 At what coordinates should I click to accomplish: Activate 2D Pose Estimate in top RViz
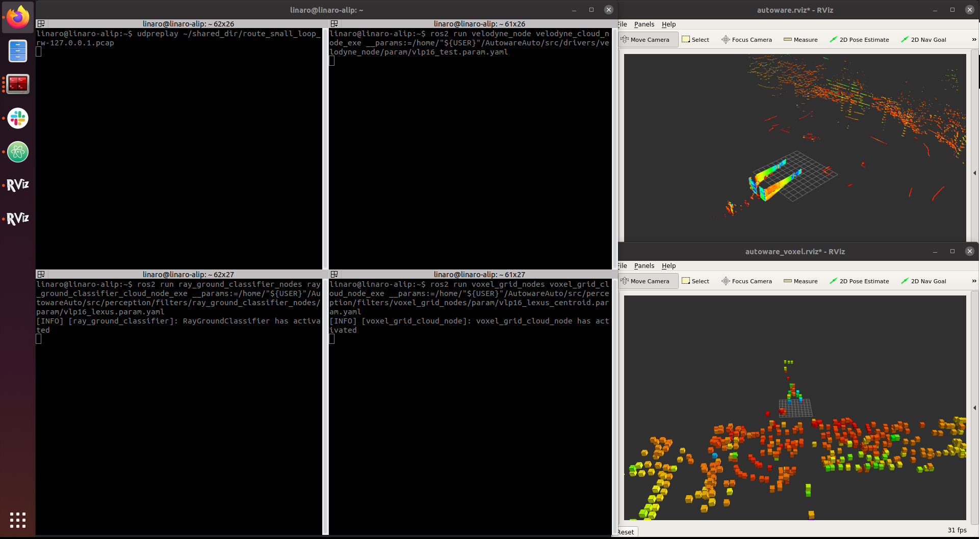[859, 40]
